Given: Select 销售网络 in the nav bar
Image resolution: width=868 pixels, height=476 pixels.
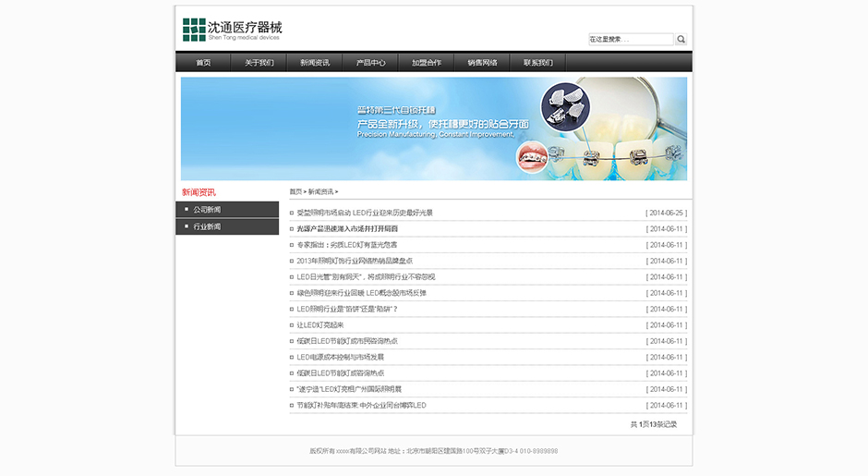Looking at the screenshot, I should click(482, 63).
